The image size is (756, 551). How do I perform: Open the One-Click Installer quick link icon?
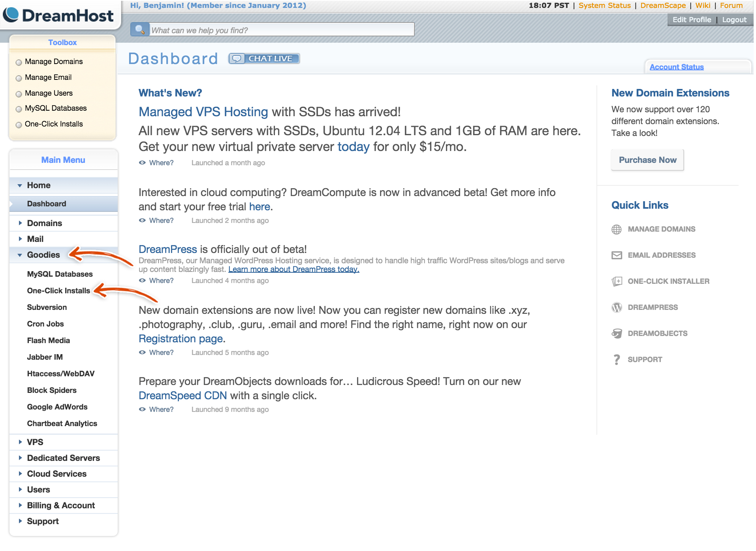(617, 281)
